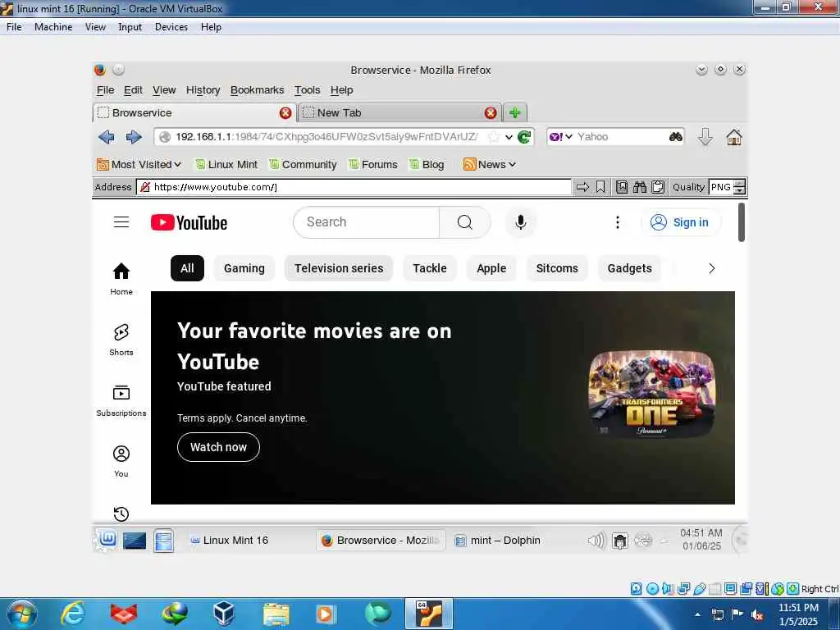Open Browservice bookmarks page icon
Image resolution: width=840 pixels, height=630 pixels.
pyautogui.click(x=622, y=187)
